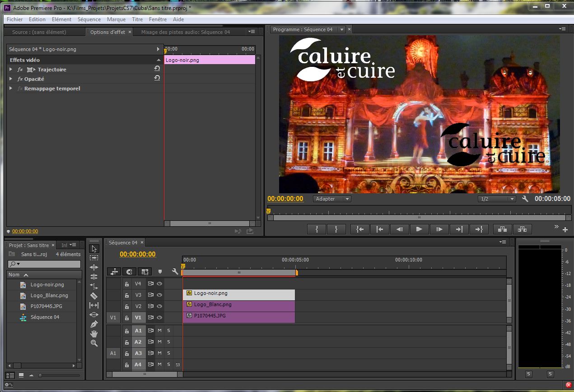Select the Pen tool

tap(94, 324)
